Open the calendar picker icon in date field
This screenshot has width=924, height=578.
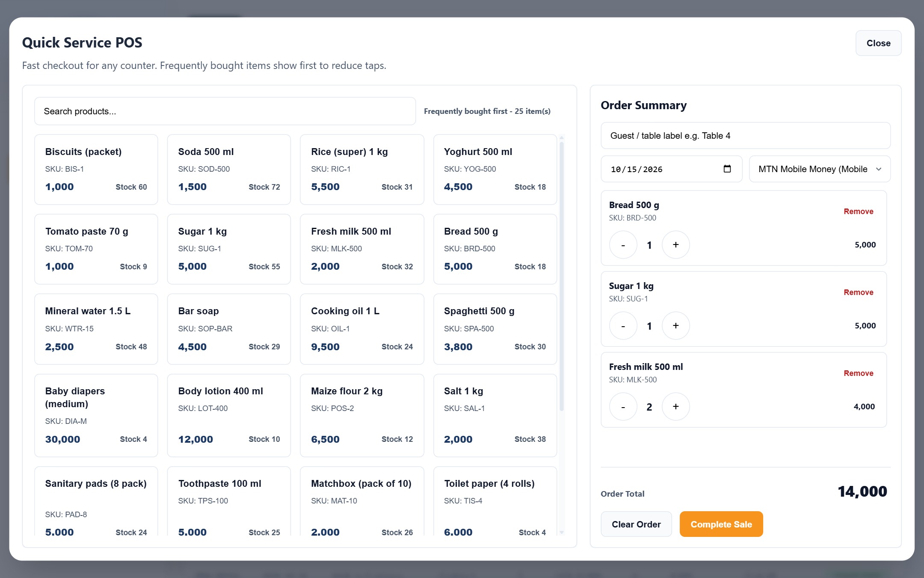tap(727, 169)
